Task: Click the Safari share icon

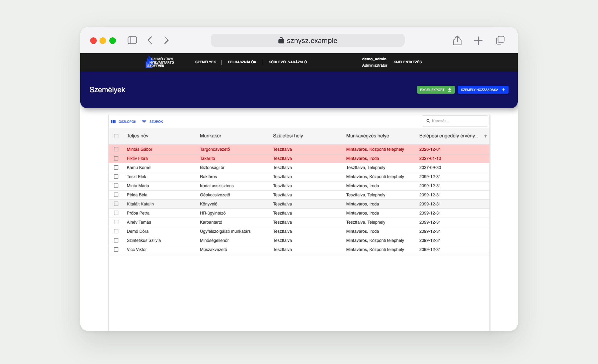Action: (457, 40)
